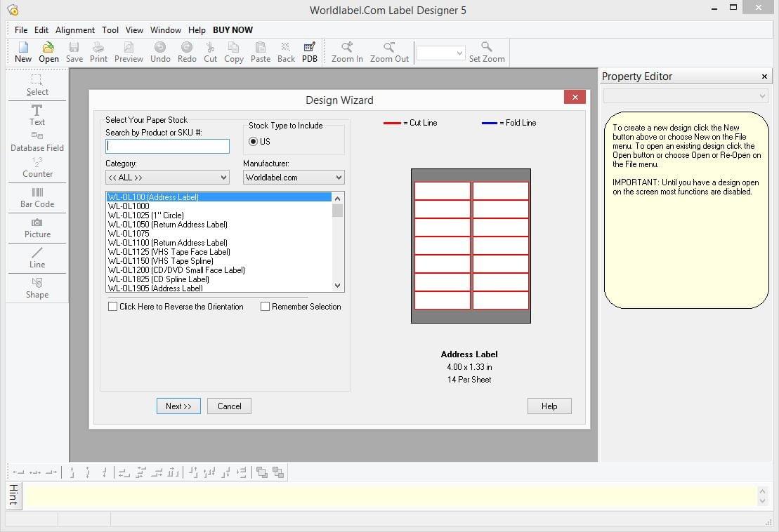Activate the Shape tool
The image size is (779, 532).
(37, 288)
